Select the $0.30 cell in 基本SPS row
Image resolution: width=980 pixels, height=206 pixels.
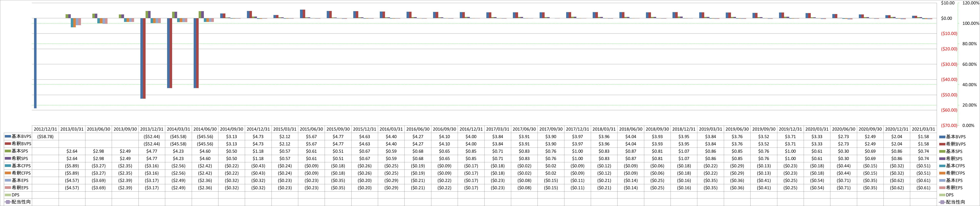(x=843, y=151)
